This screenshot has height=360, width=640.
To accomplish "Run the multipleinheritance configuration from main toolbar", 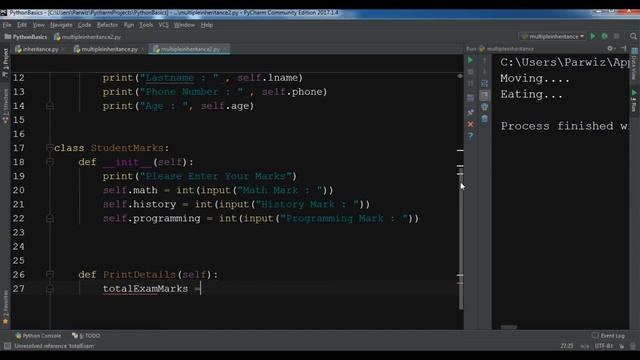I will (x=593, y=36).
